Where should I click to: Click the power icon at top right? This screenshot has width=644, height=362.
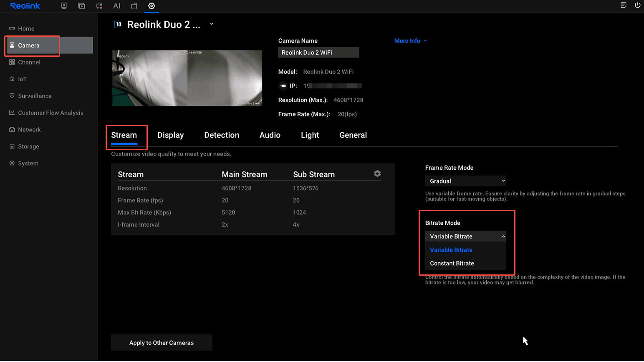[637, 5]
